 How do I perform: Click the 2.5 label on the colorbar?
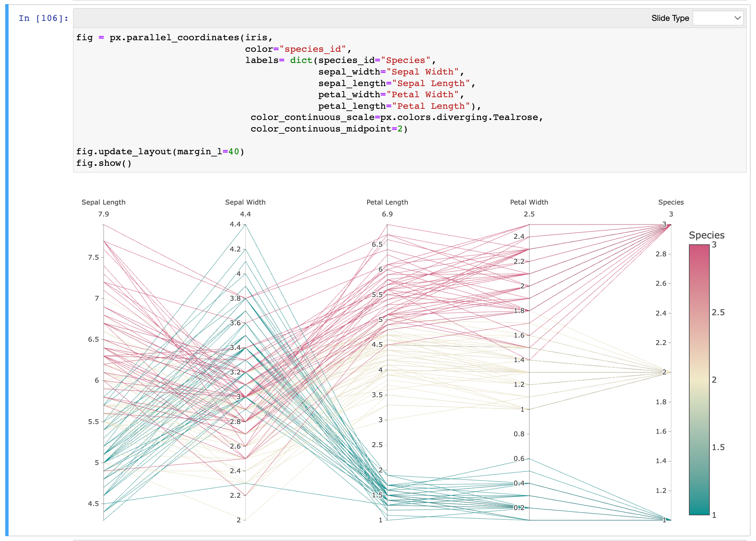tap(718, 313)
